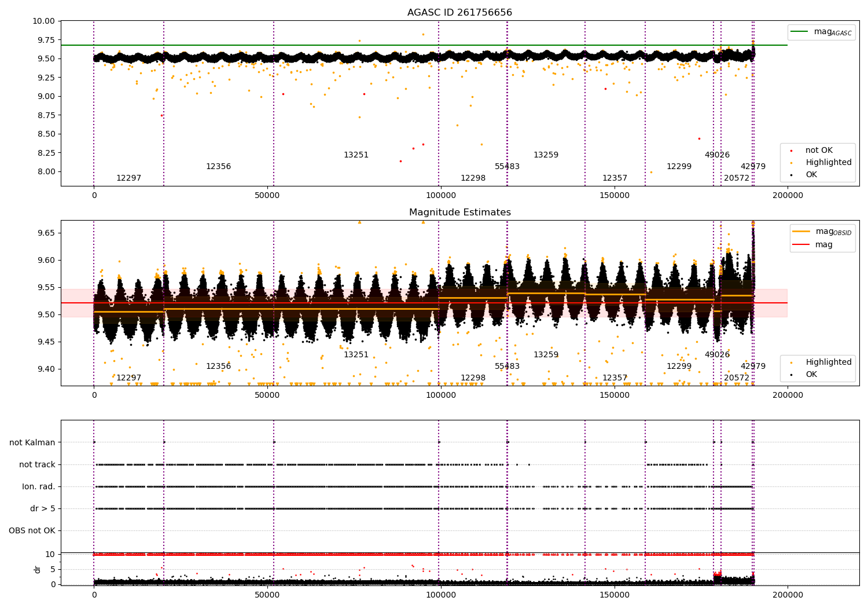Click the 150000 x-tick under Magnitude Estimates plot
This screenshot has width=868, height=608.
tap(614, 395)
